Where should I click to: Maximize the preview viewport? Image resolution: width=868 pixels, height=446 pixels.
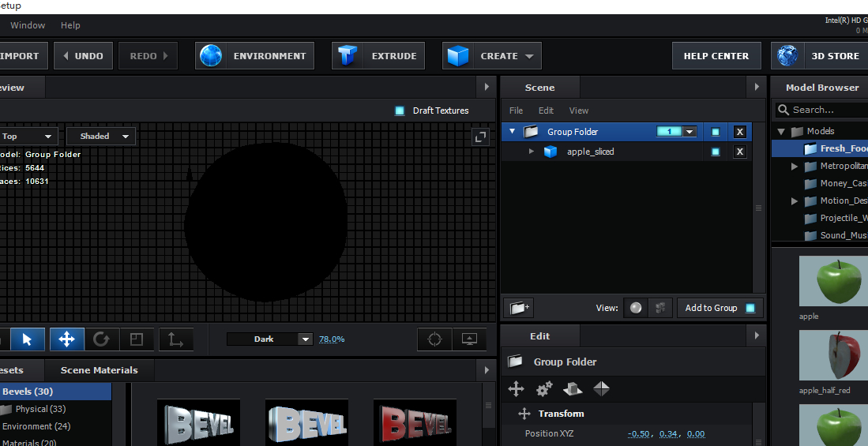pyautogui.click(x=480, y=137)
